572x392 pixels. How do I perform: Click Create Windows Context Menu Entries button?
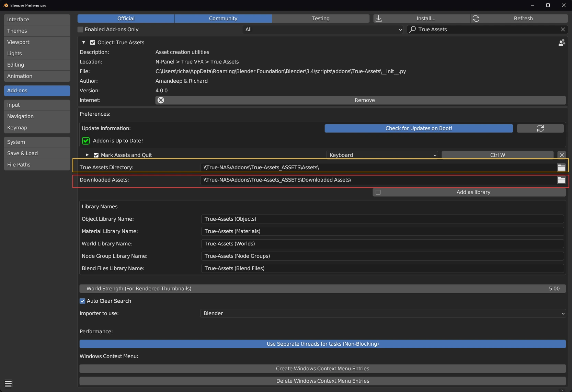point(322,369)
